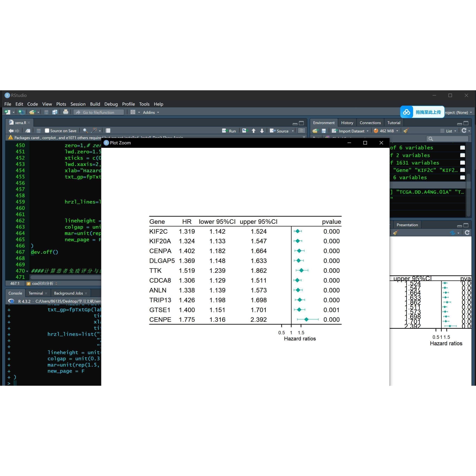
Task: Click the Load workspace folder icon
Action: 315,131
